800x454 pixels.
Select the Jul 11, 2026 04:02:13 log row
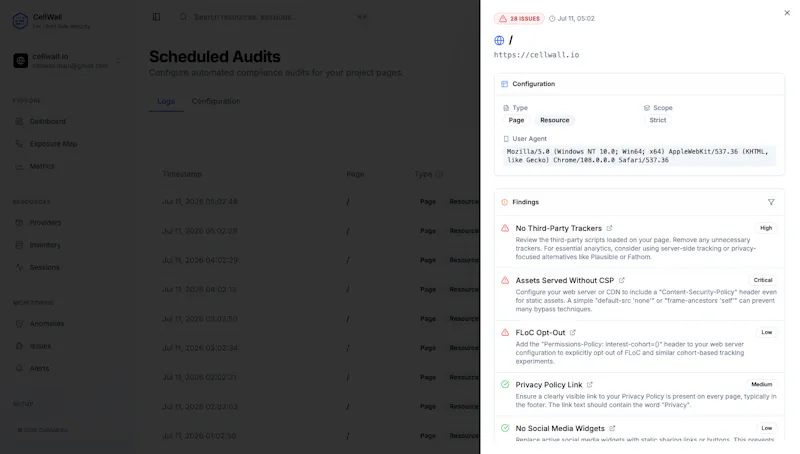(315, 289)
